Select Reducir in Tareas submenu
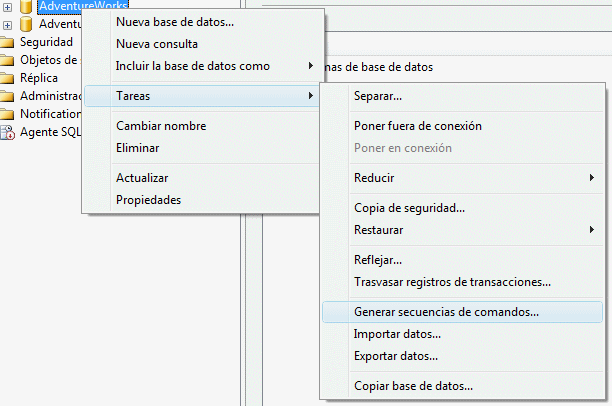Viewport: 612px width, 406px height. click(x=463, y=178)
